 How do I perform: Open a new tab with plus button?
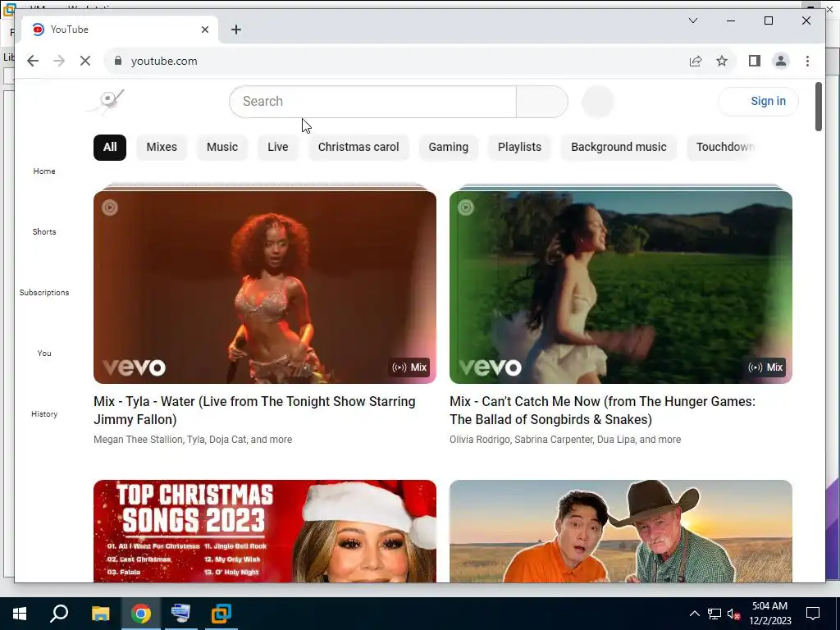pos(236,30)
